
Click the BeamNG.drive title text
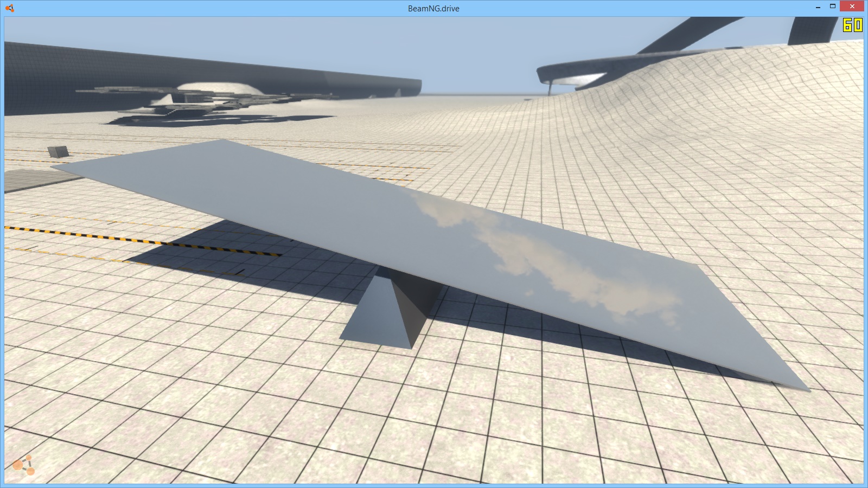point(433,8)
